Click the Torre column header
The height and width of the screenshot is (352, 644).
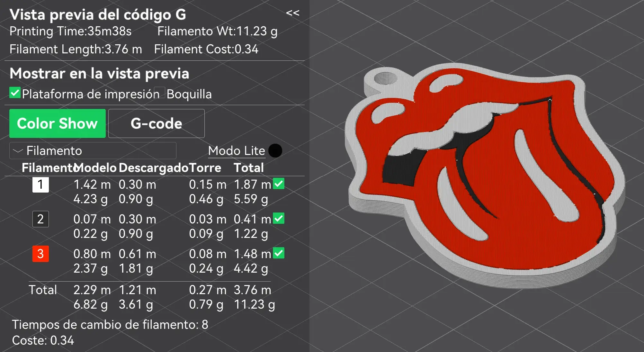pyautogui.click(x=205, y=168)
